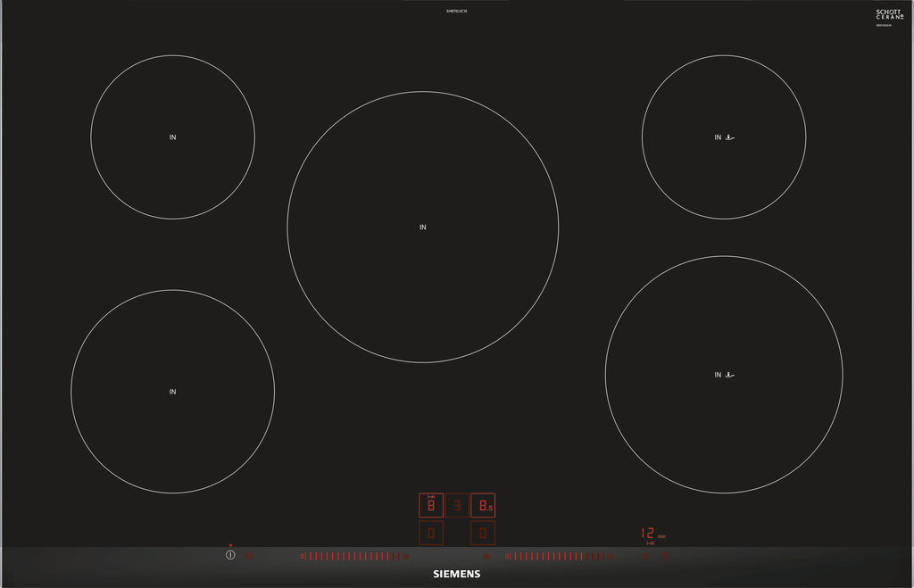This screenshot has width=914, height=588.
Task: Tap the bottom-left induction cooking zone
Action: 172,392
